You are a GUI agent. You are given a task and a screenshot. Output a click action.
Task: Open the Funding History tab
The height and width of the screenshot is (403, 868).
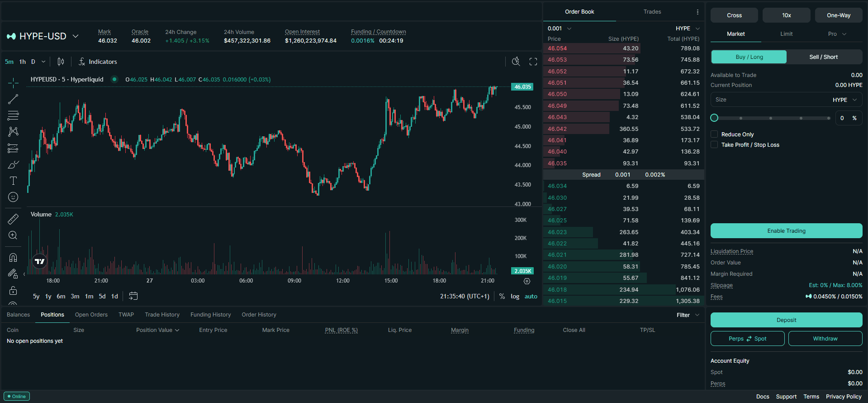coord(210,315)
